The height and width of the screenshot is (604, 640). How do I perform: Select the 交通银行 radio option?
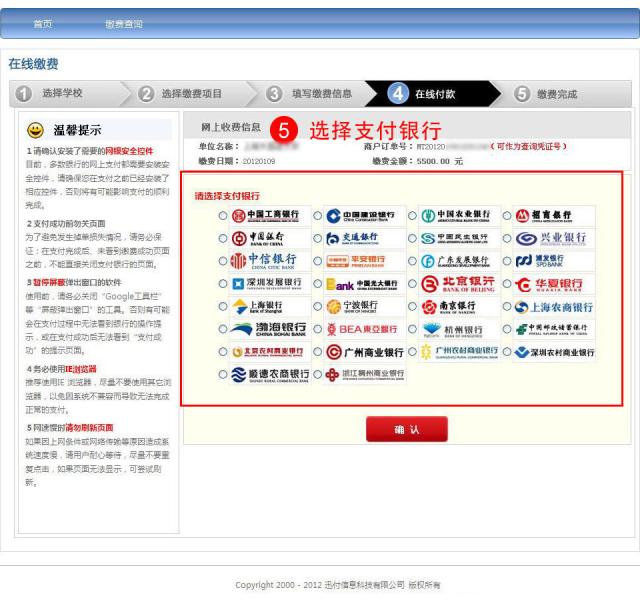tap(318, 238)
